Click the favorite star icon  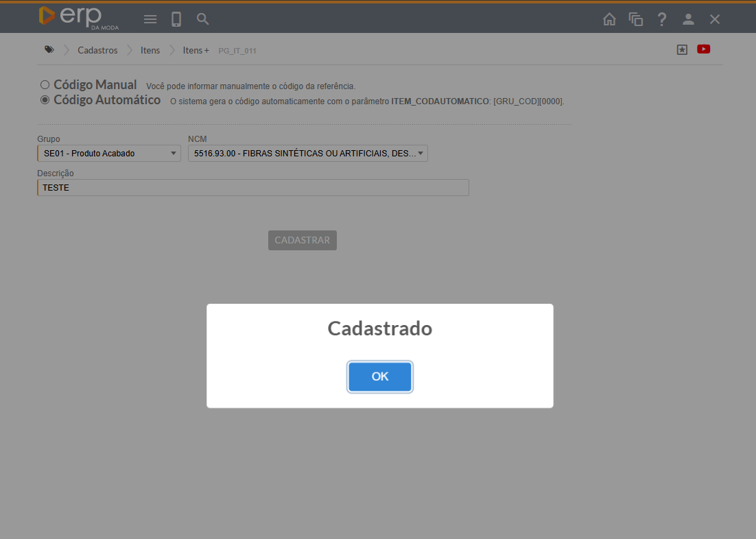(682, 49)
